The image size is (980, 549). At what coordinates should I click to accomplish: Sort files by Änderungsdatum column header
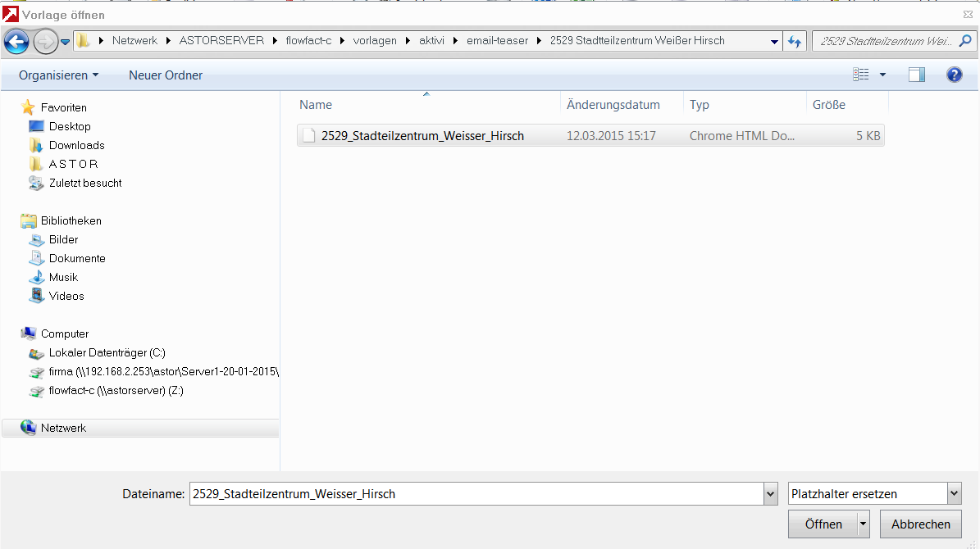(613, 105)
